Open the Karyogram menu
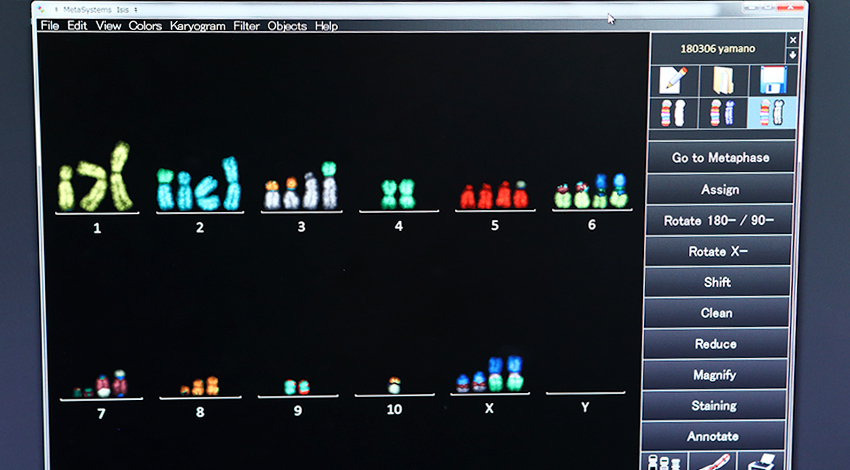 197,26
